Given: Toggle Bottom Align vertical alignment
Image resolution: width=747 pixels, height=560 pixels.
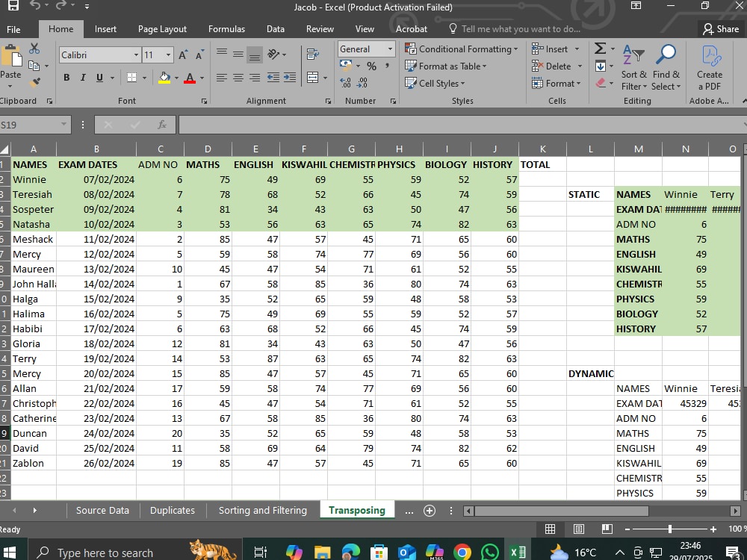Looking at the screenshot, I should pyautogui.click(x=255, y=55).
